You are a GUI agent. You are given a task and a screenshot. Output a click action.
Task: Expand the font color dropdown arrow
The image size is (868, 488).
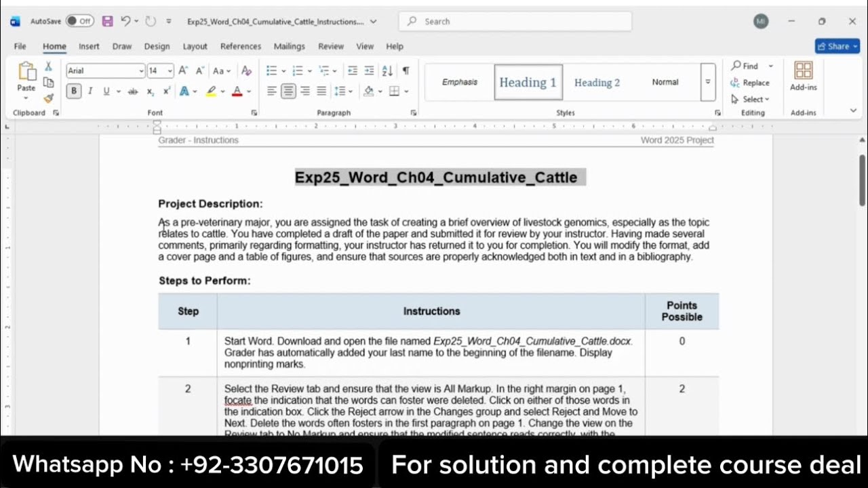click(x=249, y=91)
